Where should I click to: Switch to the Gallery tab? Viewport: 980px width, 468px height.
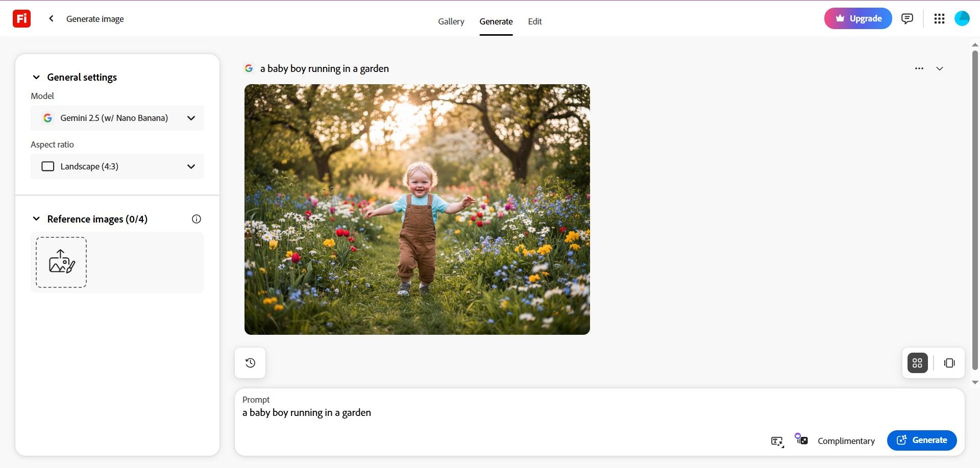point(451,21)
